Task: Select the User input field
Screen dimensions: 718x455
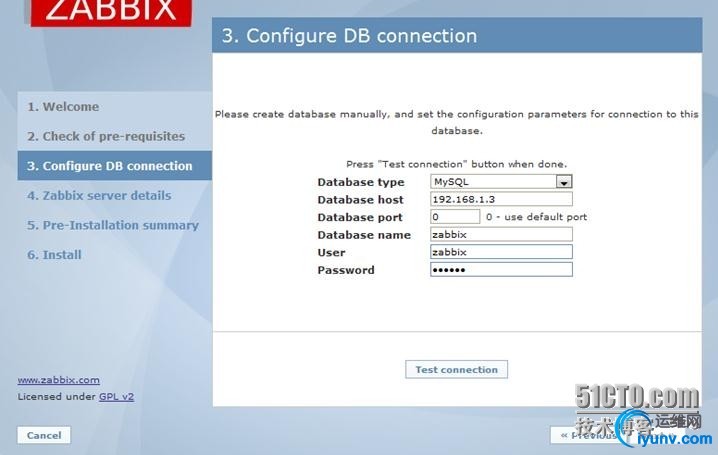Action: (501, 252)
